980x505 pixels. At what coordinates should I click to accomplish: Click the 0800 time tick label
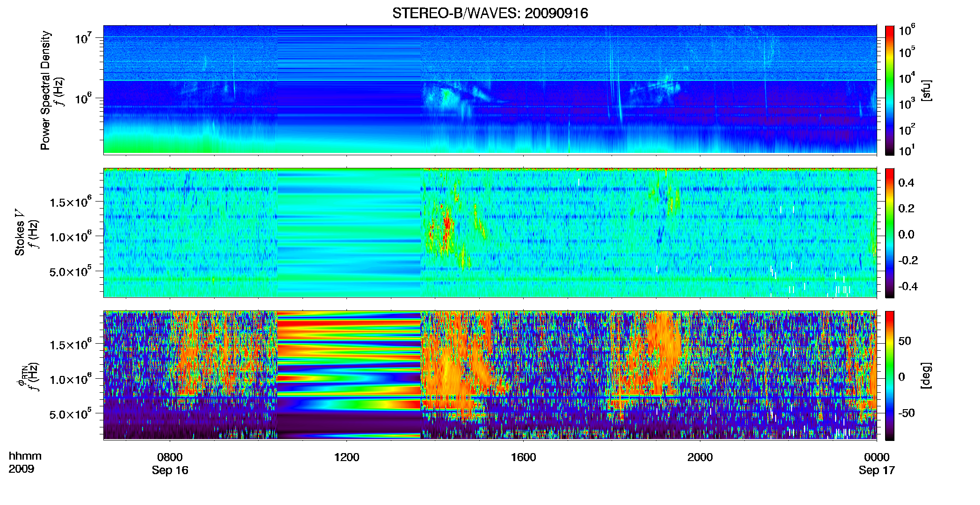170,457
